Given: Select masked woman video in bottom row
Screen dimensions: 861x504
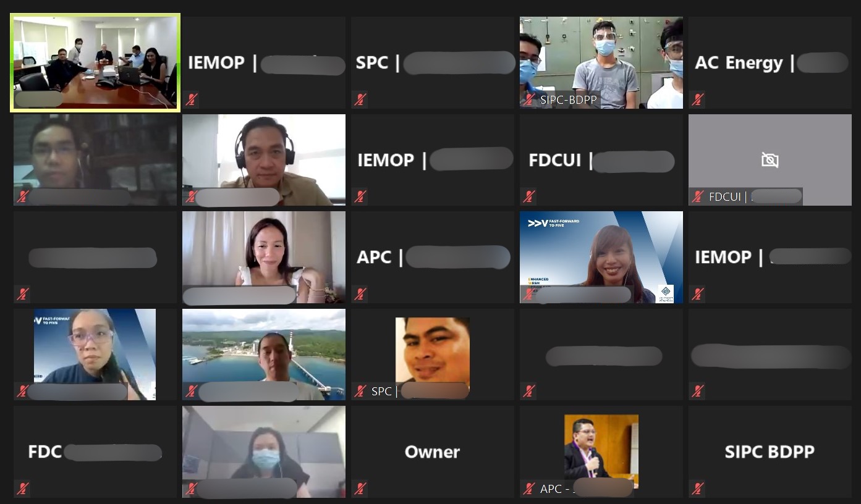Looking at the screenshot, I should (x=264, y=451).
